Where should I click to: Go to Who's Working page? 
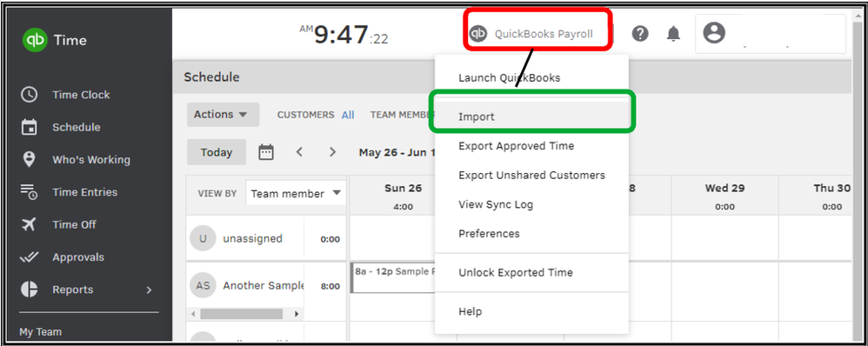(x=91, y=159)
